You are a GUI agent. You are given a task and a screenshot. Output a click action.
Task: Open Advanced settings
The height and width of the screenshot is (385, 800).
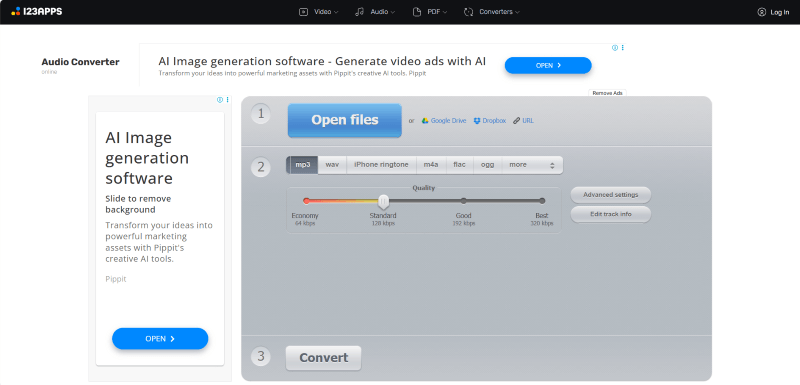611,195
